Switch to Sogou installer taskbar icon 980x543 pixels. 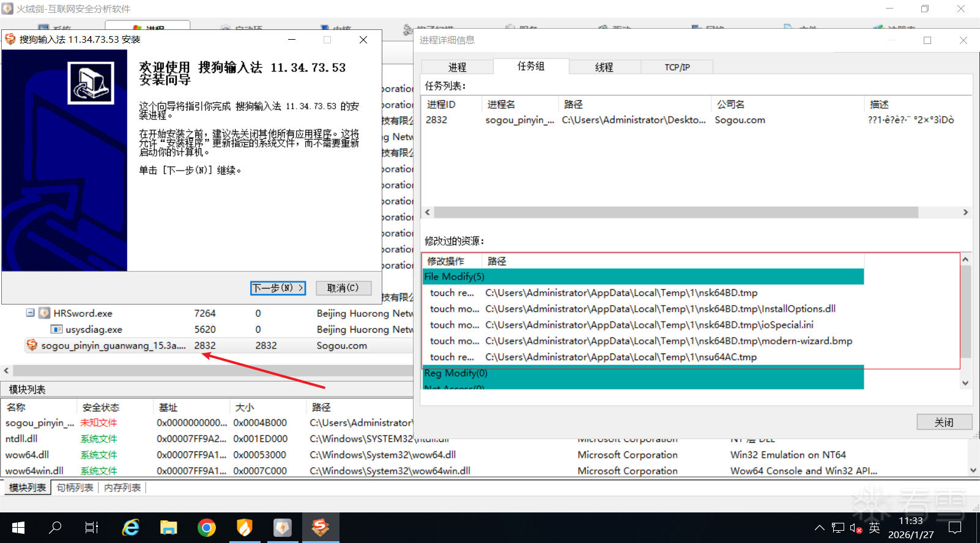(321, 527)
